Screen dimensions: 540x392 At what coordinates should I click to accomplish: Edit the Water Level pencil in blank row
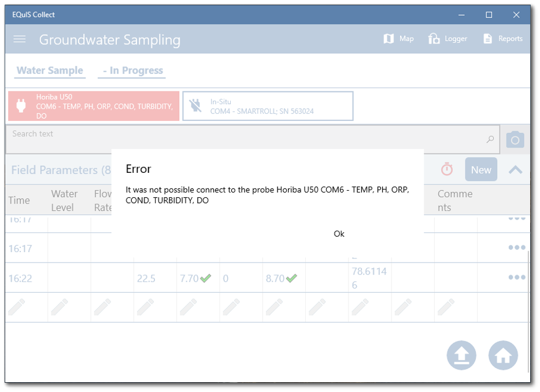click(x=60, y=307)
